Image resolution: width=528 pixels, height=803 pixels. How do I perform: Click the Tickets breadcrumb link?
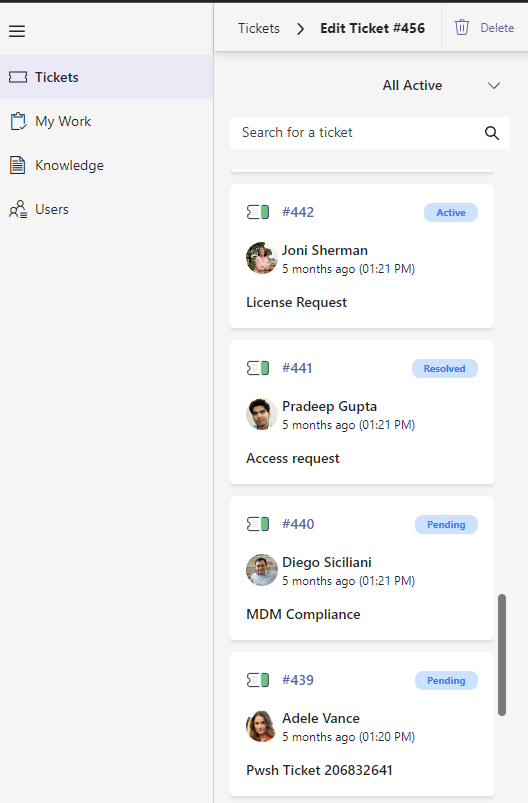[x=259, y=28]
